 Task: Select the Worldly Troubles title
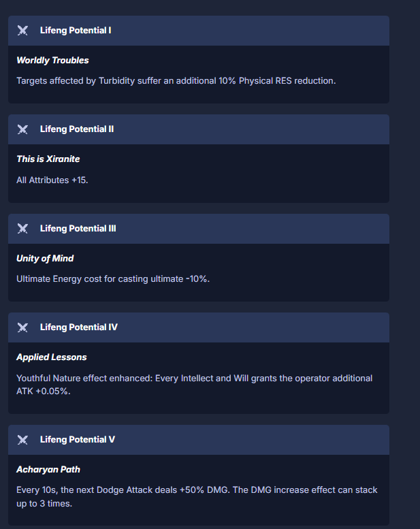click(x=52, y=61)
